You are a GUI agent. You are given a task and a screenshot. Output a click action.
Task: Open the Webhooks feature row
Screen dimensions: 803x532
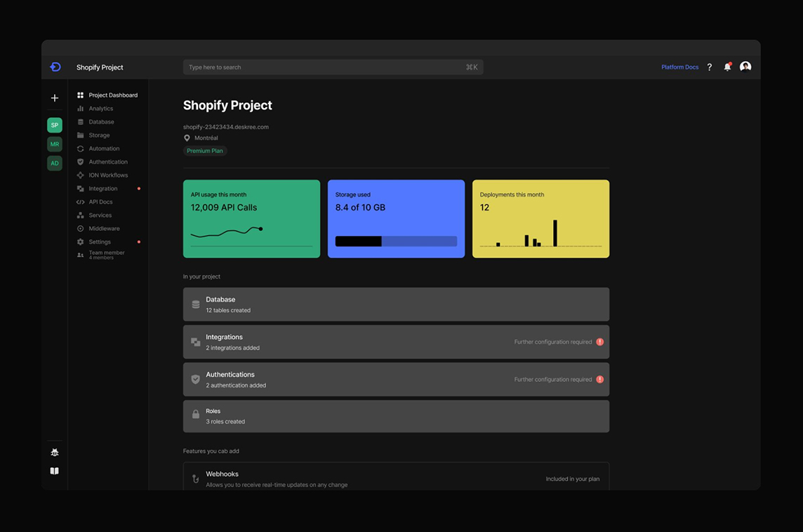click(396, 477)
